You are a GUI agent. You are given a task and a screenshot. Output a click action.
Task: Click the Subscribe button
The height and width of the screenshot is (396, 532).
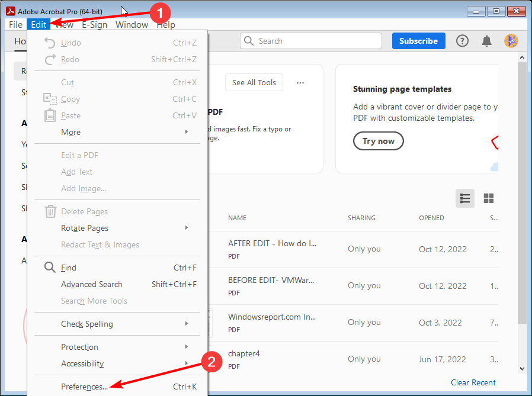(419, 41)
